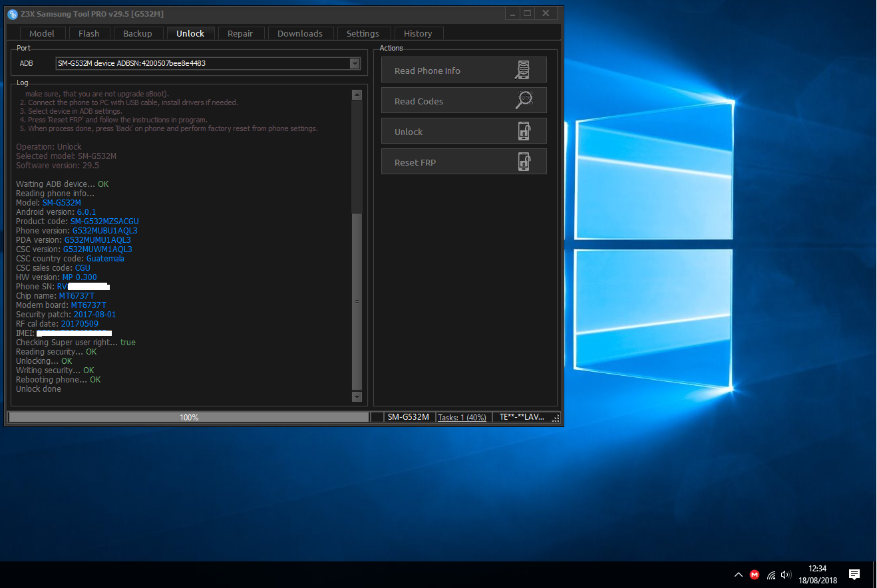This screenshot has height=588, width=877.
Task: Click the log scrollbar down arrow
Action: pyautogui.click(x=357, y=396)
